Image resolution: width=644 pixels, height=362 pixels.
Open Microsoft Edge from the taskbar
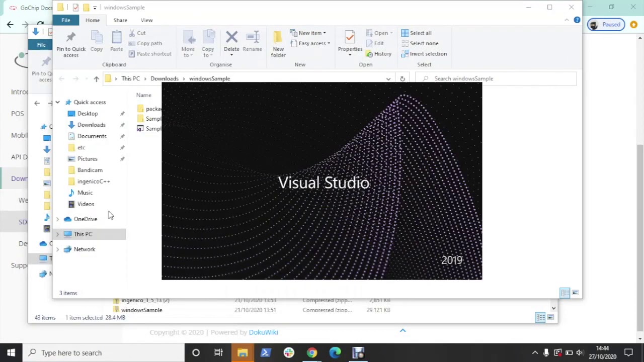tap(335, 352)
